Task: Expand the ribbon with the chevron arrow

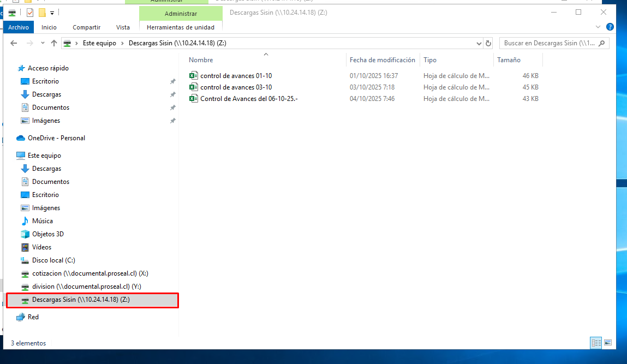Action: (599, 27)
